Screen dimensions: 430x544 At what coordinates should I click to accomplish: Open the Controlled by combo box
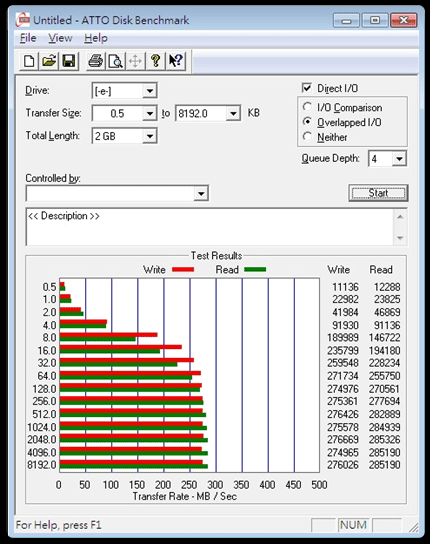click(117, 193)
